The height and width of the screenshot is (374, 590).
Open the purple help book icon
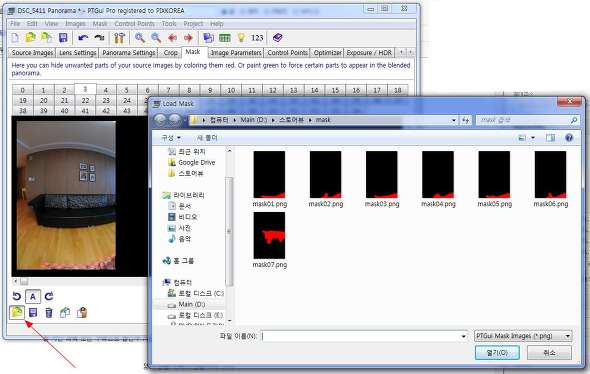(278, 38)
